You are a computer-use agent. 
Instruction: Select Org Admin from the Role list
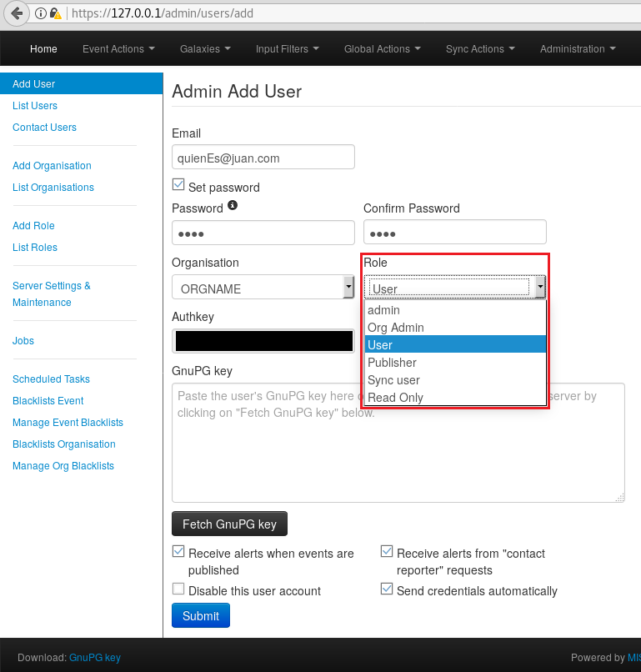coord(396,328)
